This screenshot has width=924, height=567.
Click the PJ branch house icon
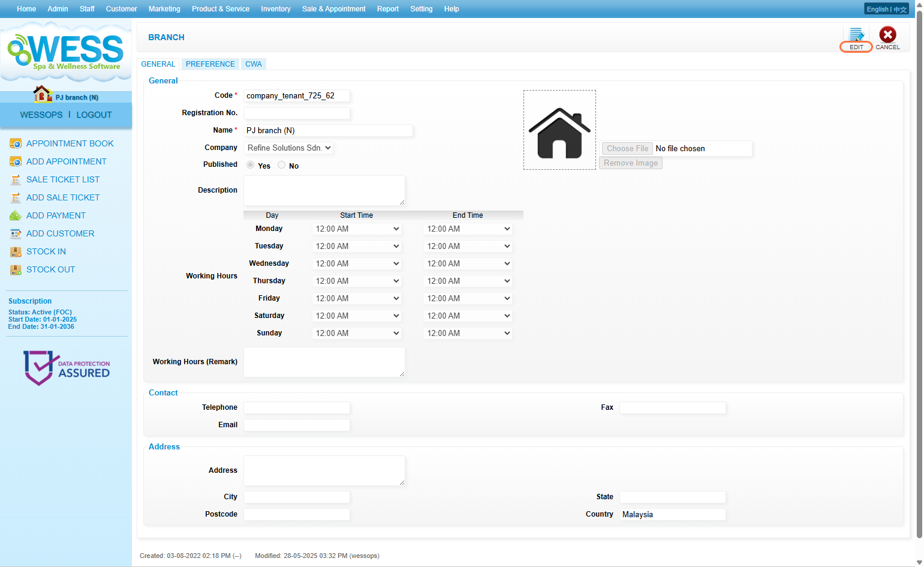[x=42, y=94]
